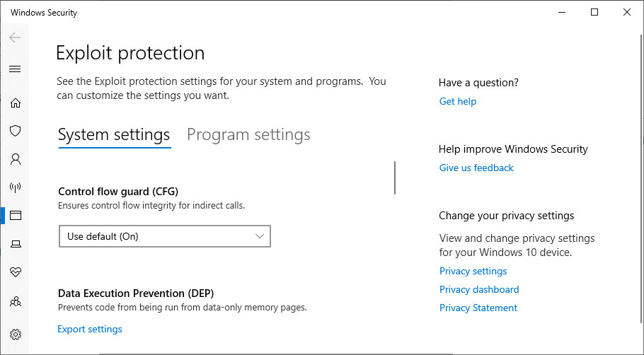This screenshot has width=644, height=355.
Task: Open Device performance & health heart icon
Action: [15, 272]
